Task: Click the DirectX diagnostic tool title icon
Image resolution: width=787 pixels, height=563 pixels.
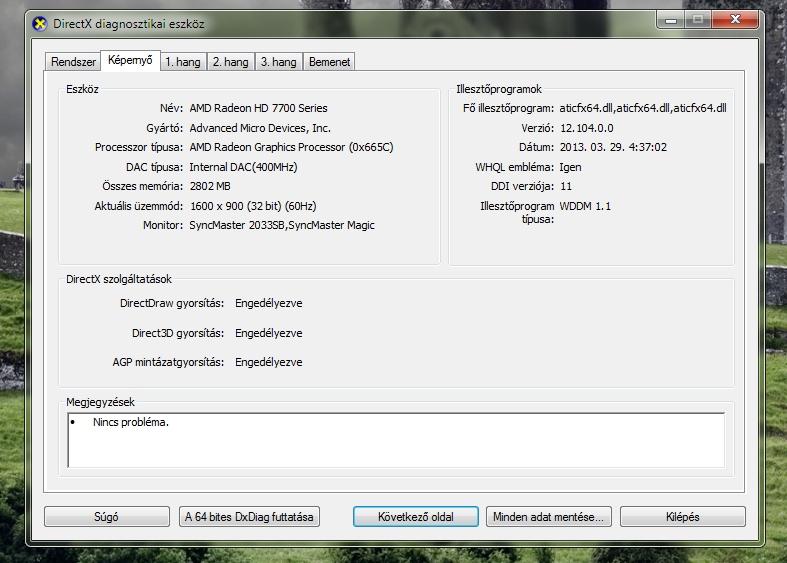Action: pos(39,24)
